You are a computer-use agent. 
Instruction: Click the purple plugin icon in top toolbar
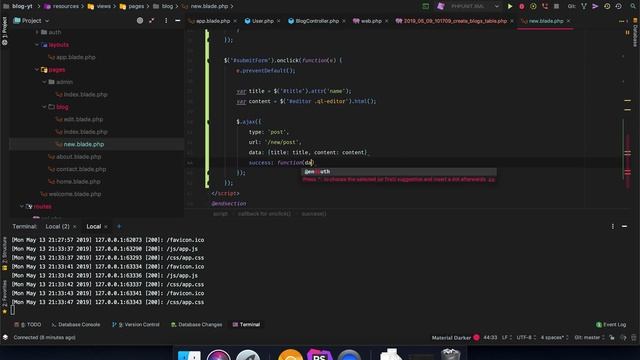coord(440,6)
